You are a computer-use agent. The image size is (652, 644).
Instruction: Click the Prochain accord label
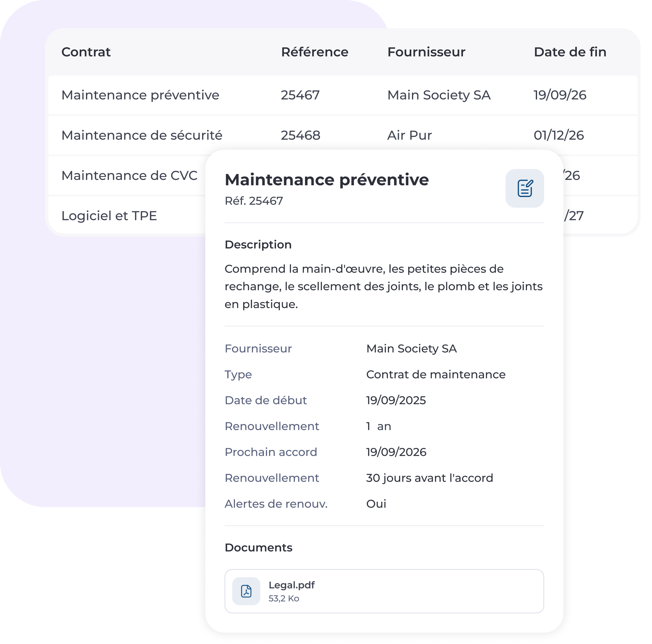271,452
